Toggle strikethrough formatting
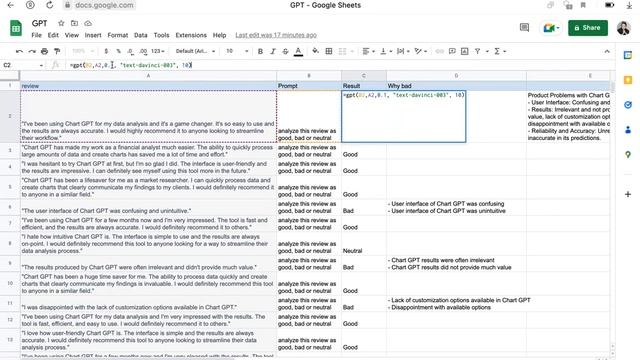 pyautogui.click(x=285, y=51)
